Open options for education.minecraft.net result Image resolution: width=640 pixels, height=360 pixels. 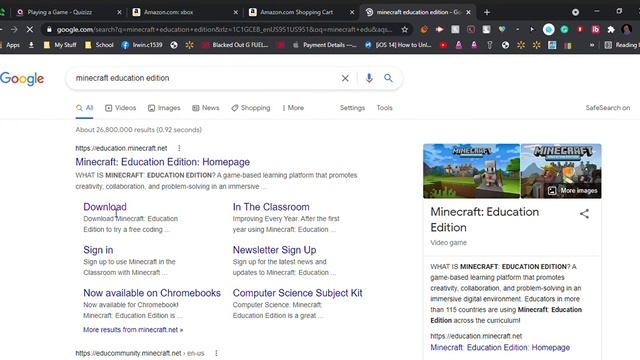[x=179, y=148]
